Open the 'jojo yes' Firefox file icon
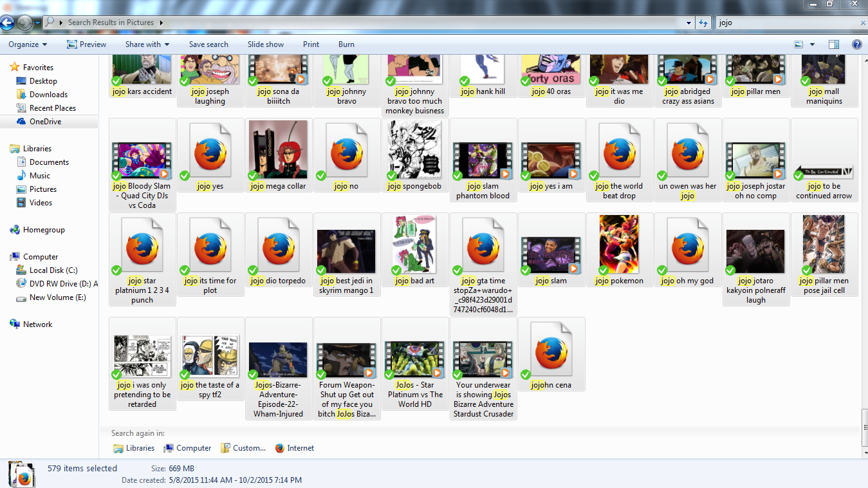Viewport: 868px width, 488px height. [210, 153]
